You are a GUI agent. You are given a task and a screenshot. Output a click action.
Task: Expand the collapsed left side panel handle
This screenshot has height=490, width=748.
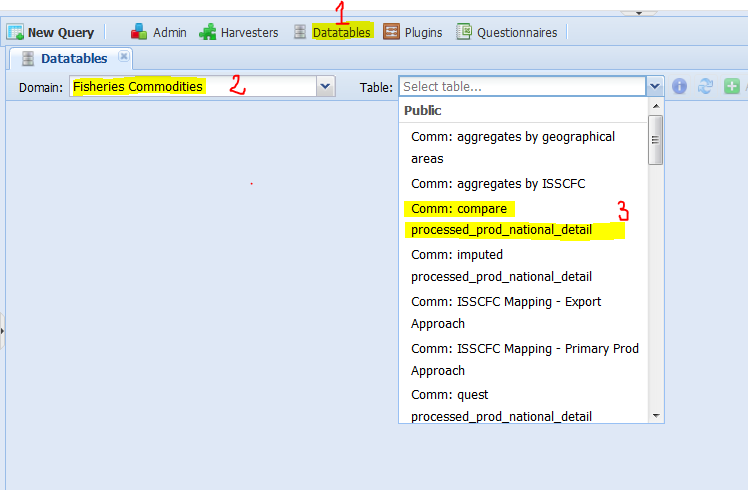[x=3, y=330]
